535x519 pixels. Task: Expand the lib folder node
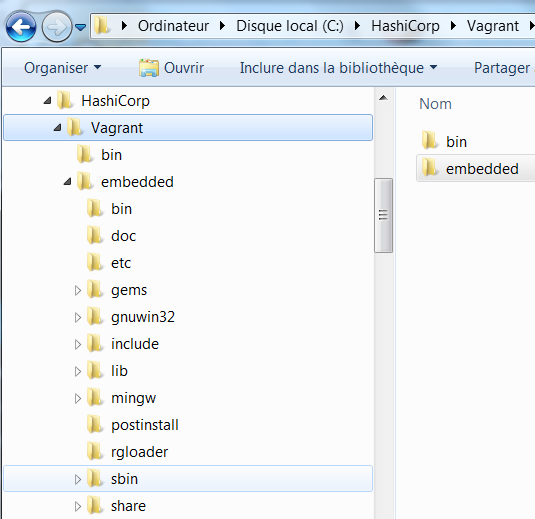[x=78, y=371]
